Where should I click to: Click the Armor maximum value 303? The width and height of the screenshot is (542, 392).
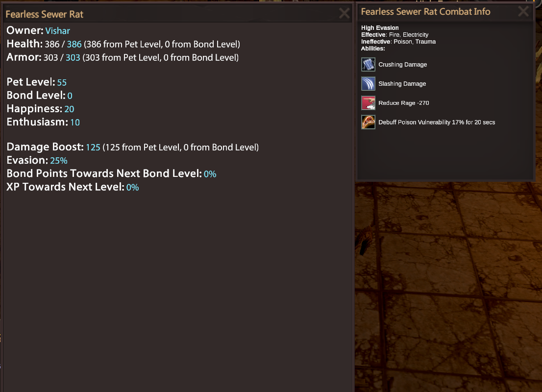73,58
